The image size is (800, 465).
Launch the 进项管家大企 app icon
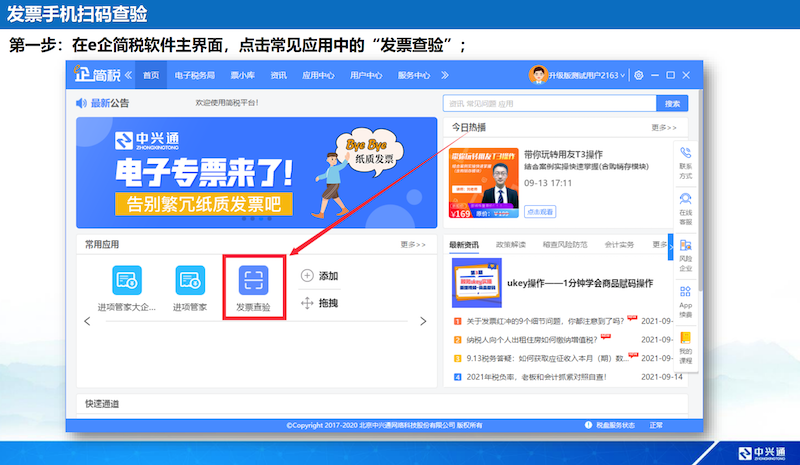click(126, 280)
